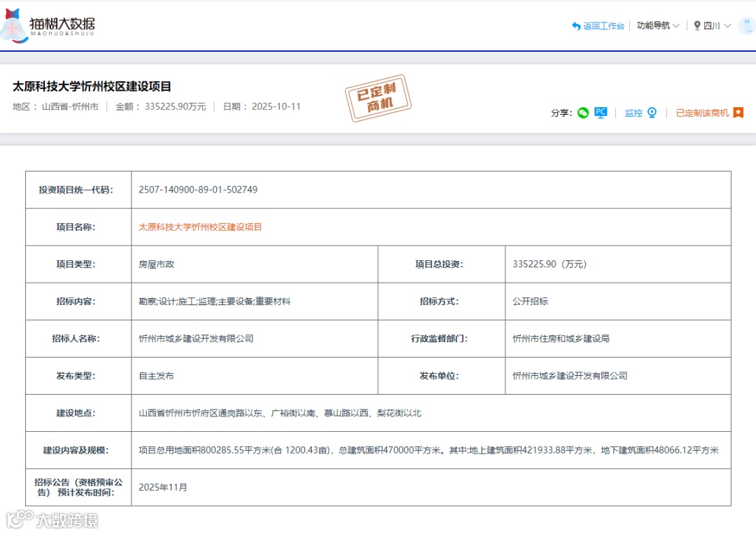This screenshot has width=756, height=534.
Task: Click the page title 太原科技大学忻州校区建设项目
Action: coord(92,86)
